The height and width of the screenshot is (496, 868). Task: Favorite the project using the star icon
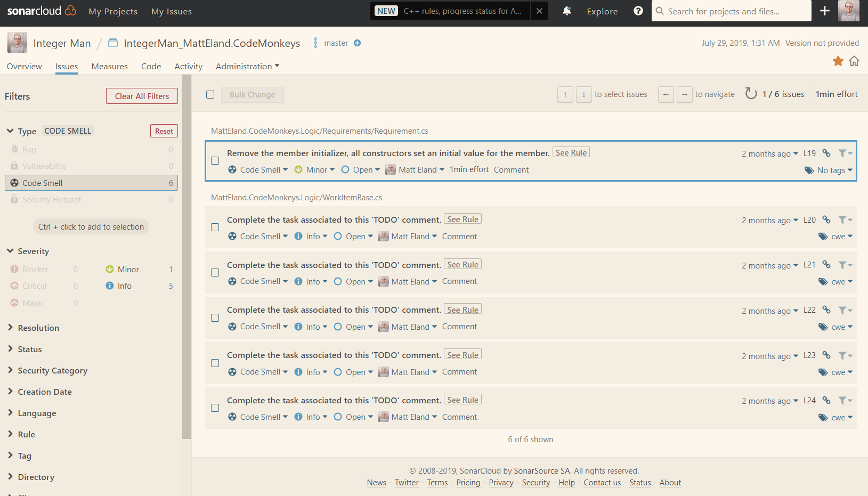[838, 61]
